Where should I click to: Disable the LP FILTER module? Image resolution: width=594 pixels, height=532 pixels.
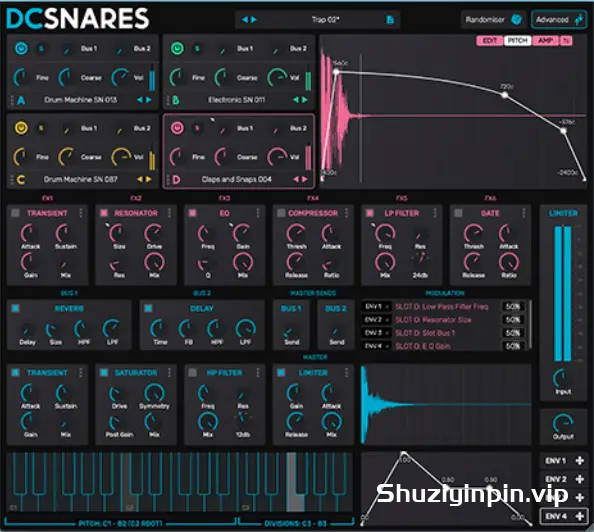coord(370,213)
